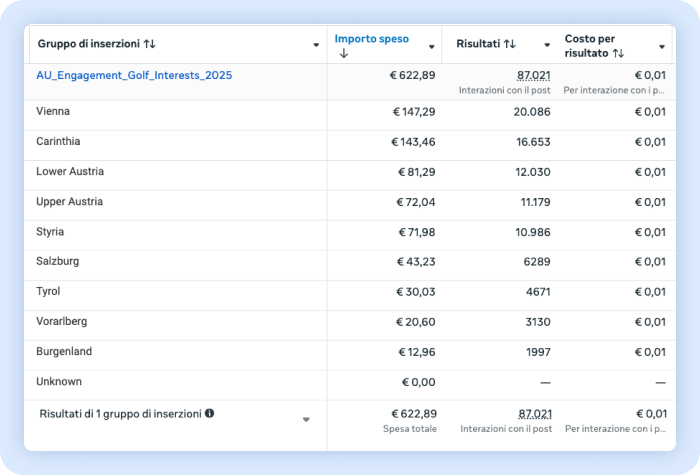700x475 pixels.
Task: Open Gruppo di inserzioni column dropdown
Action: click(316, 46)
